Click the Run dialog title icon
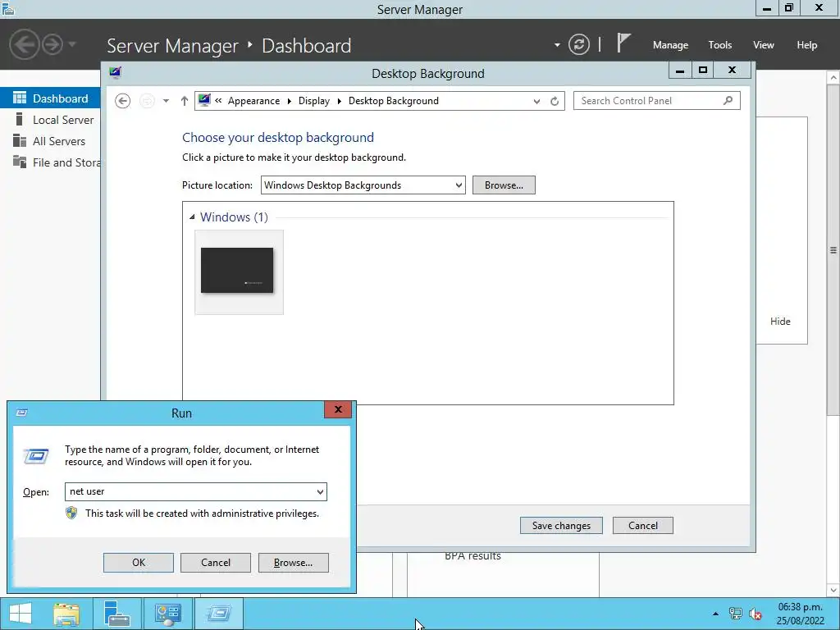Image resolution: width=840 pixels, height=630 pixels. pos(22,413)
